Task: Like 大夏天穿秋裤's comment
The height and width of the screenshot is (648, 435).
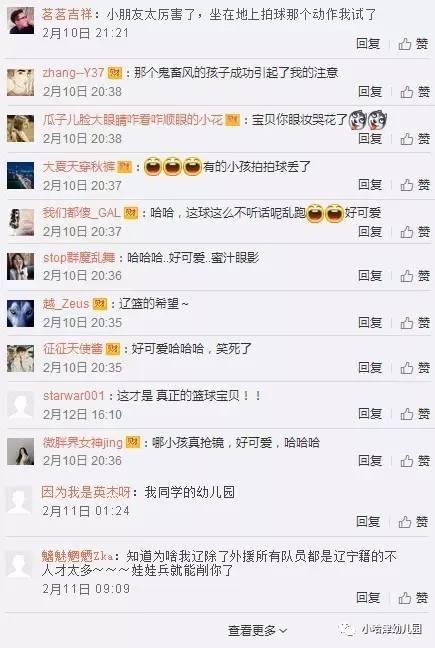Action: tap(414, 185)
